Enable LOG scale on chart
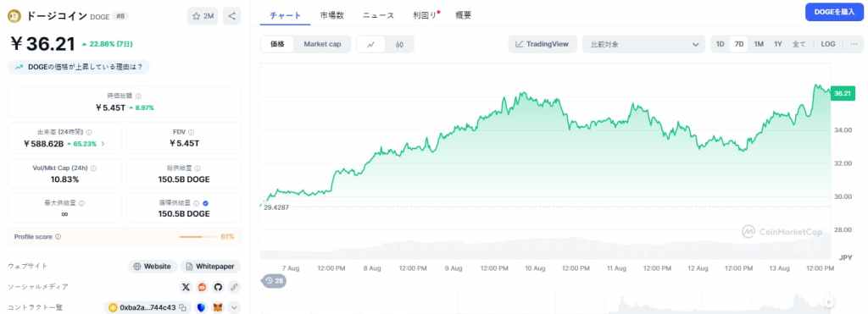This screenshot has width=868, height=314. 828,44
